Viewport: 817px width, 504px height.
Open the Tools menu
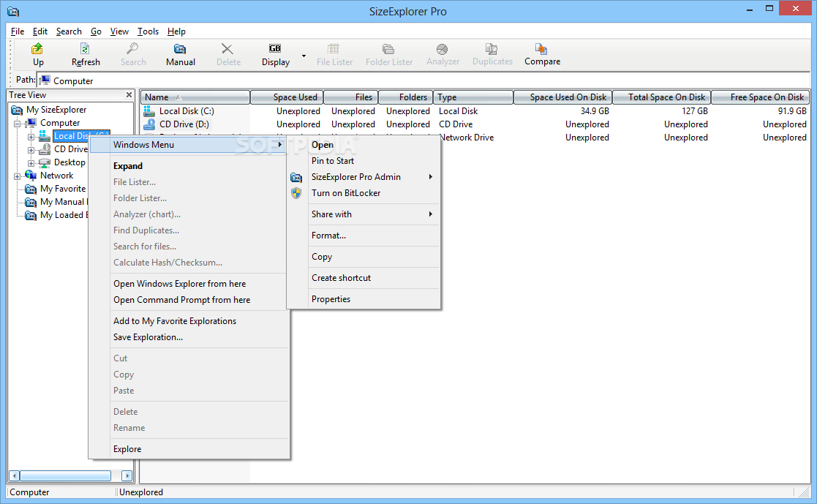coord(148,31)
